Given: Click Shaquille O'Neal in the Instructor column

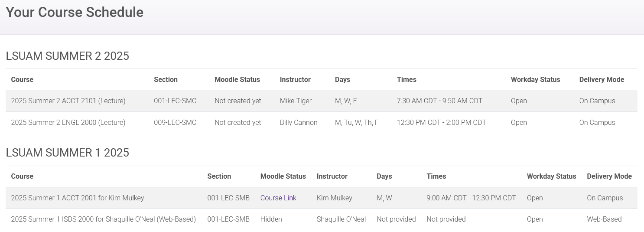Looking at the screenshot, I should pyautogui.click(x=341, y=219).
